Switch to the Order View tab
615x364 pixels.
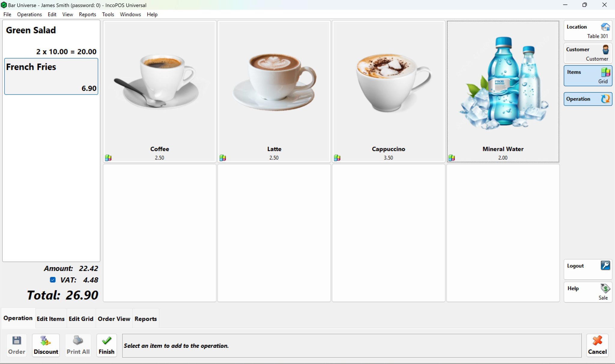tap(114, 319)
